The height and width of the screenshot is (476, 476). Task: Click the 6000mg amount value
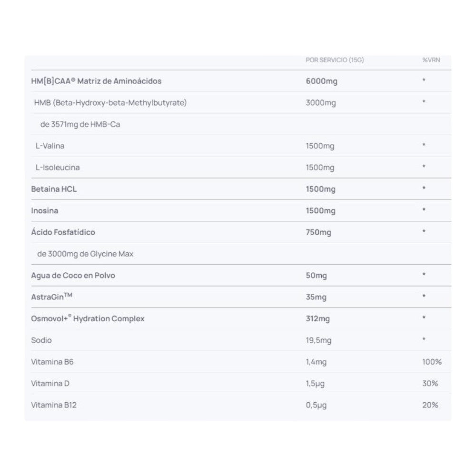pyautogui.click(x=321, y=81)
